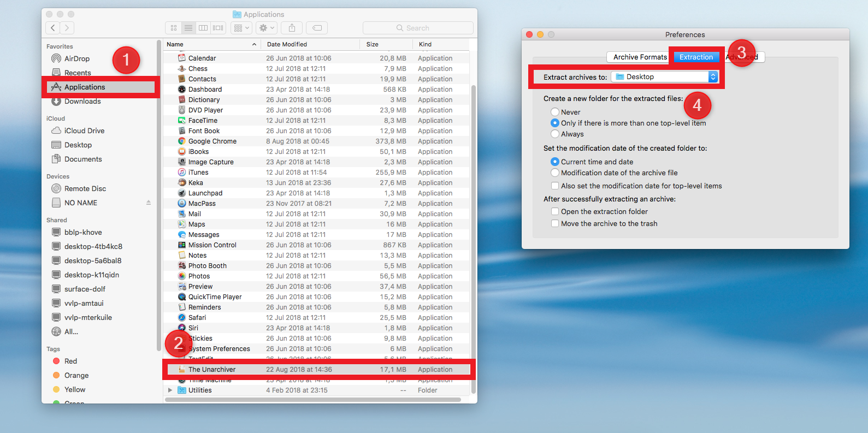Click the Finder vertical scrollbar
Screen dimensions: 868x433
(x=474, y=239)
